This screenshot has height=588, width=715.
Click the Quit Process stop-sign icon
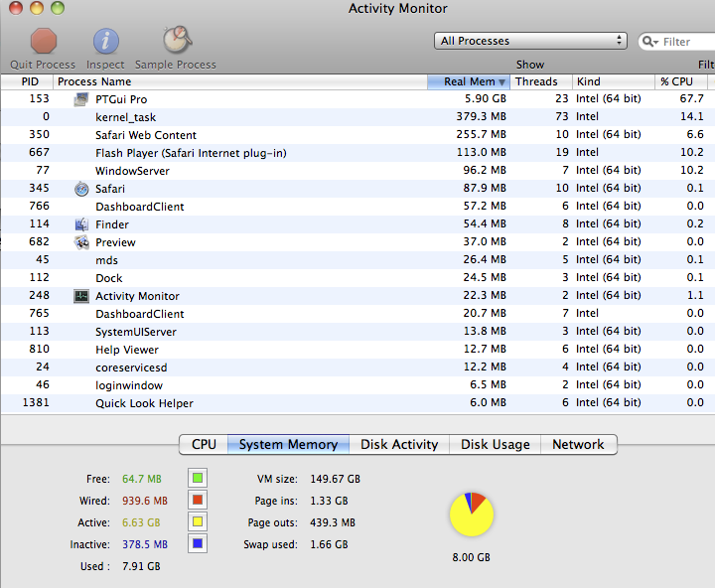pyautogui.click(x=44, y=41)
